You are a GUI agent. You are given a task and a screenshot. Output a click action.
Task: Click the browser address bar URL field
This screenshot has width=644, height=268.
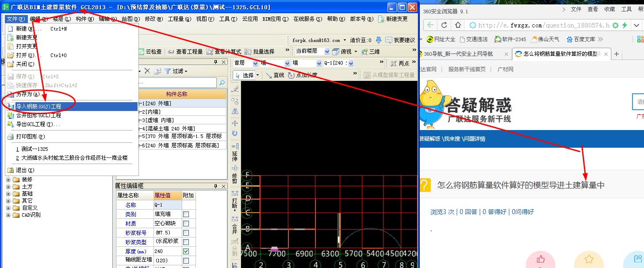(544, 25)
